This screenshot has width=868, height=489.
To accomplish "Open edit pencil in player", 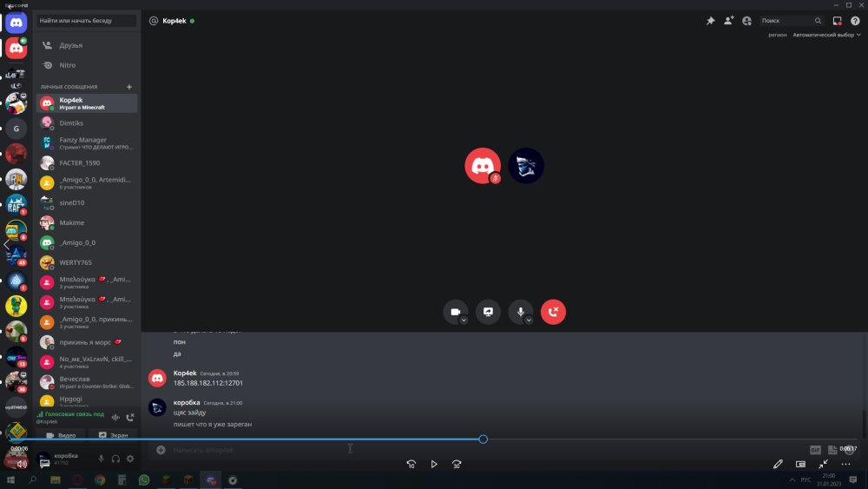I will [778, 464].
